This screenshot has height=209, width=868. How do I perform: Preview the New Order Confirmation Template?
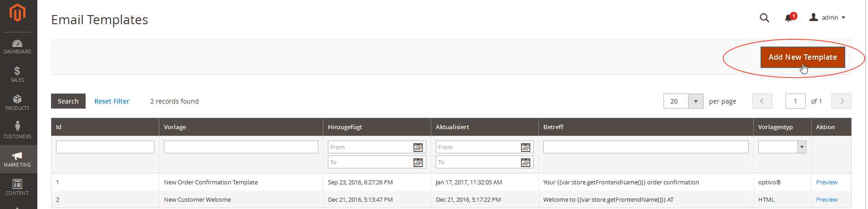827,182
